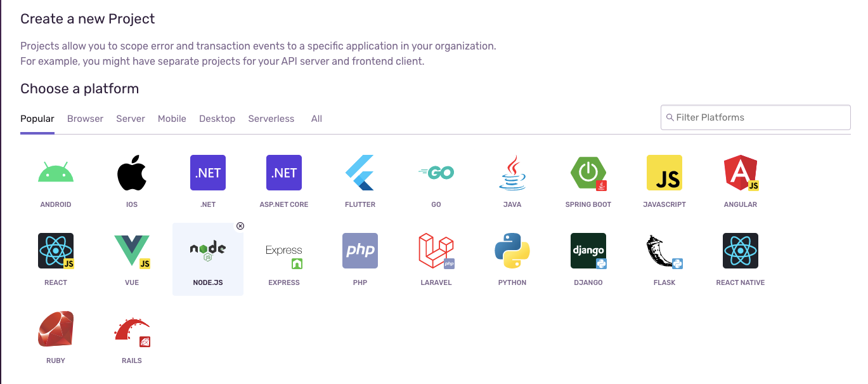Switch to the Popular tab
Viewport: 868px width, 384px height.
point(37,119)
